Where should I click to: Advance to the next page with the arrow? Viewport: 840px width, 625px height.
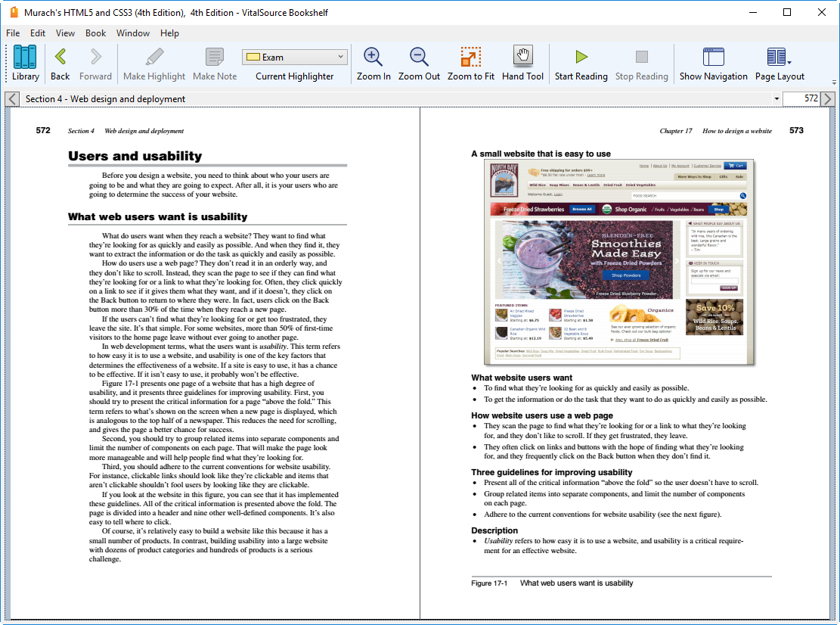[x=829, y=98]
